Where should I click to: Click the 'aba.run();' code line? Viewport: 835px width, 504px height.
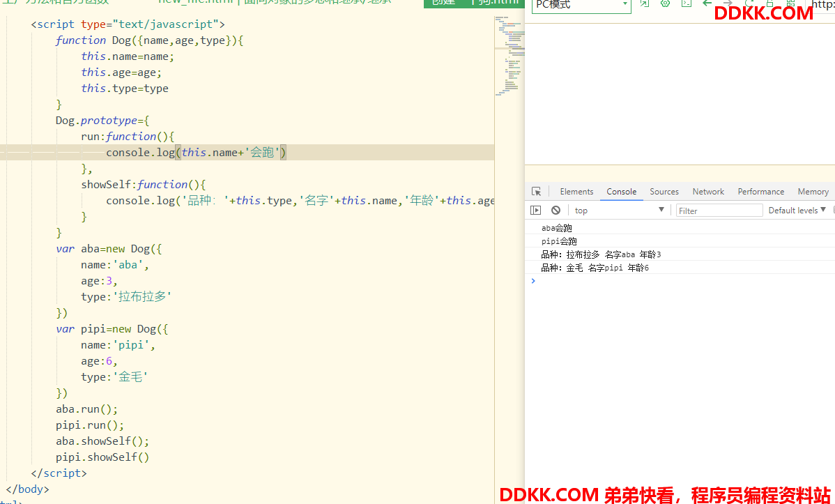click(x=87, y=409)
